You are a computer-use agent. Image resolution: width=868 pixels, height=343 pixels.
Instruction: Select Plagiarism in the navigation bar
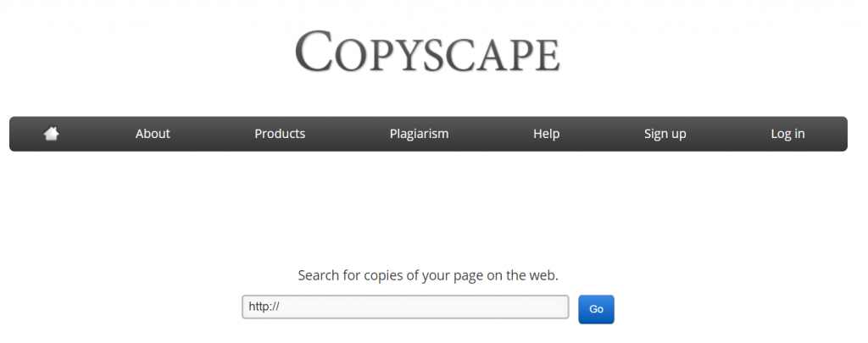coord(419,134)
